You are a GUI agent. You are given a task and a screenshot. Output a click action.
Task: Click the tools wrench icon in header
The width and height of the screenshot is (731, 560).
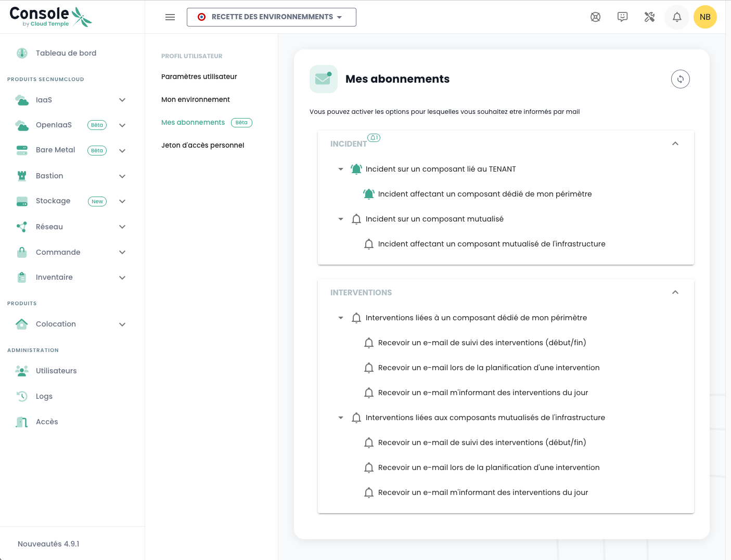(649, 17)
